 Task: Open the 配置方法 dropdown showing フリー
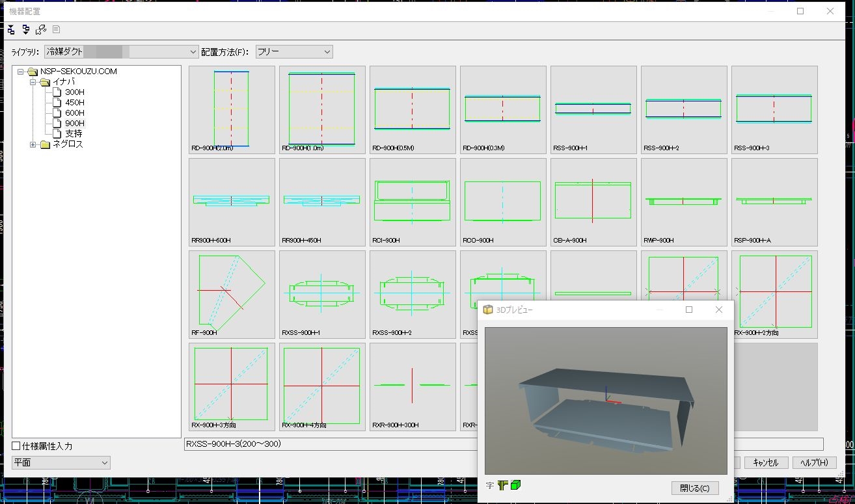[x=293, y=51]
